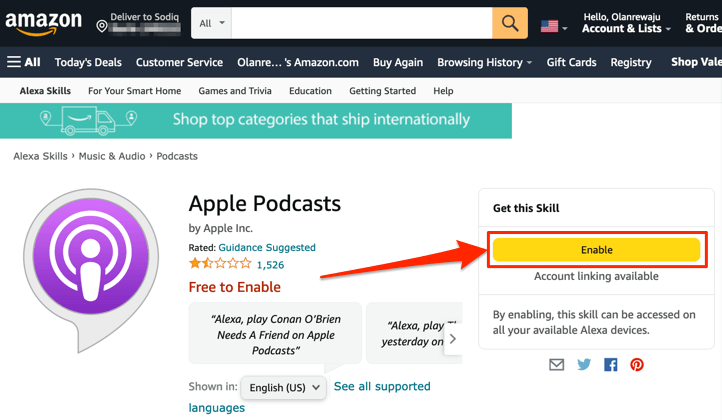Share skill on Pinterest

(636, 365)
